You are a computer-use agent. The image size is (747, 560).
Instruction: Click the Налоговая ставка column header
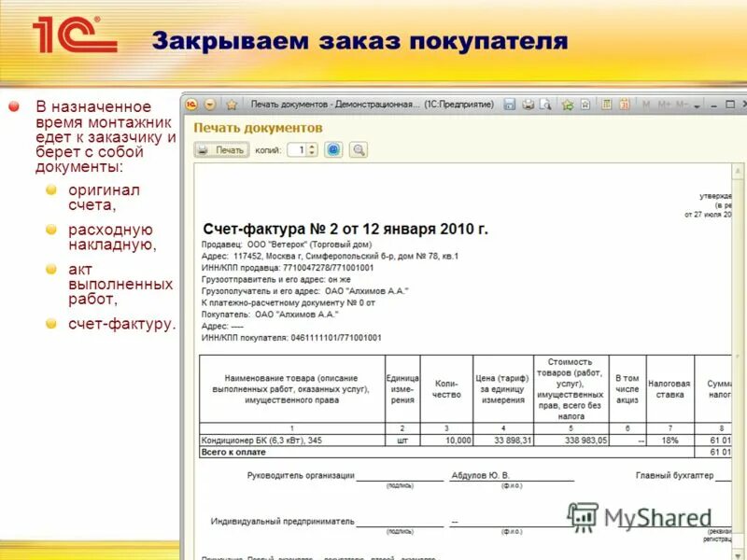tap(669, 389)
